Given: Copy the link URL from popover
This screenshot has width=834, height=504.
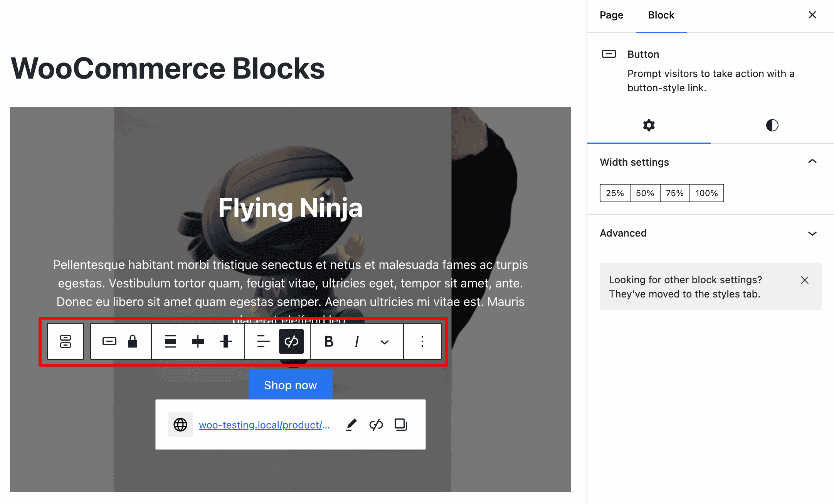Looking at the screenshot, I should coord(401,425).
